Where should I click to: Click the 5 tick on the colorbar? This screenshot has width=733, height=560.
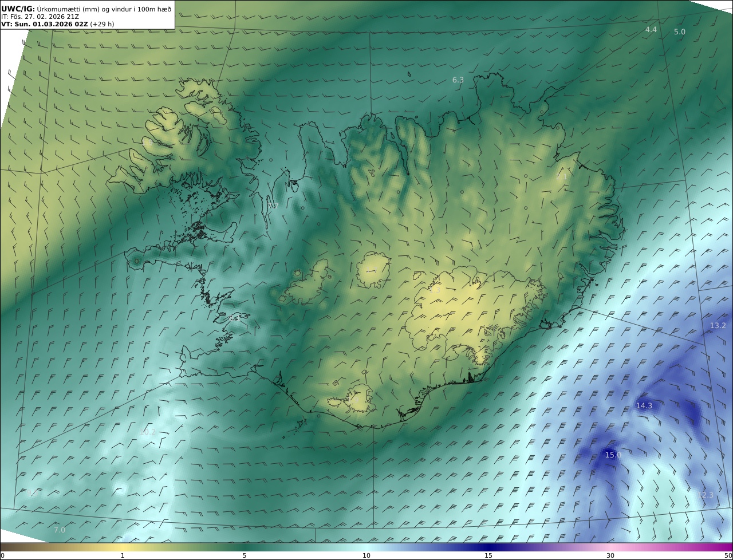245,555
